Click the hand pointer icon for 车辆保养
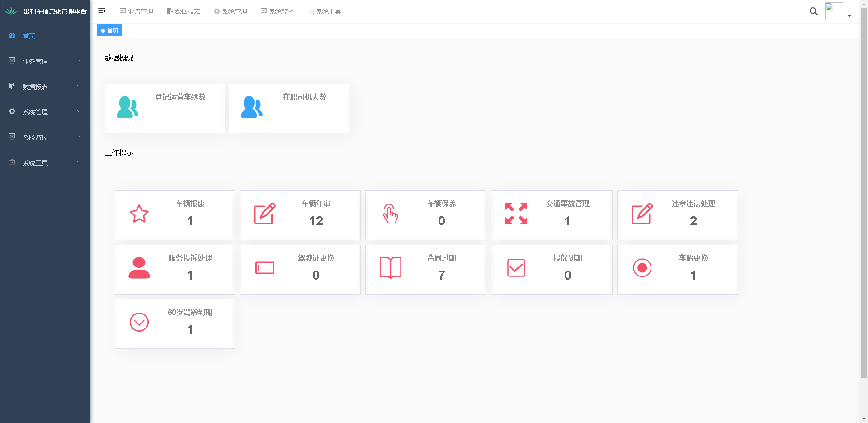The width and height of the screenshot is (868, 423). [x=391, y=214]
